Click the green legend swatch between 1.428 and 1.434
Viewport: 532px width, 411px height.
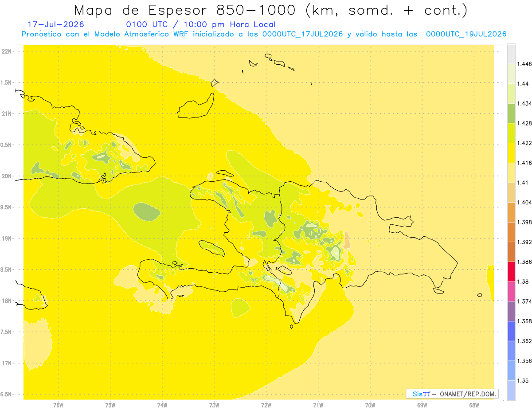tap(511, 113)
